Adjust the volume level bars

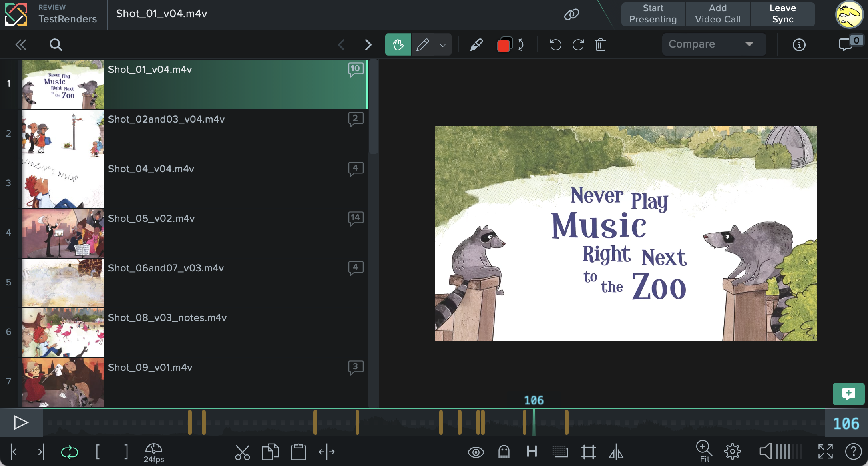click(789, 452)
